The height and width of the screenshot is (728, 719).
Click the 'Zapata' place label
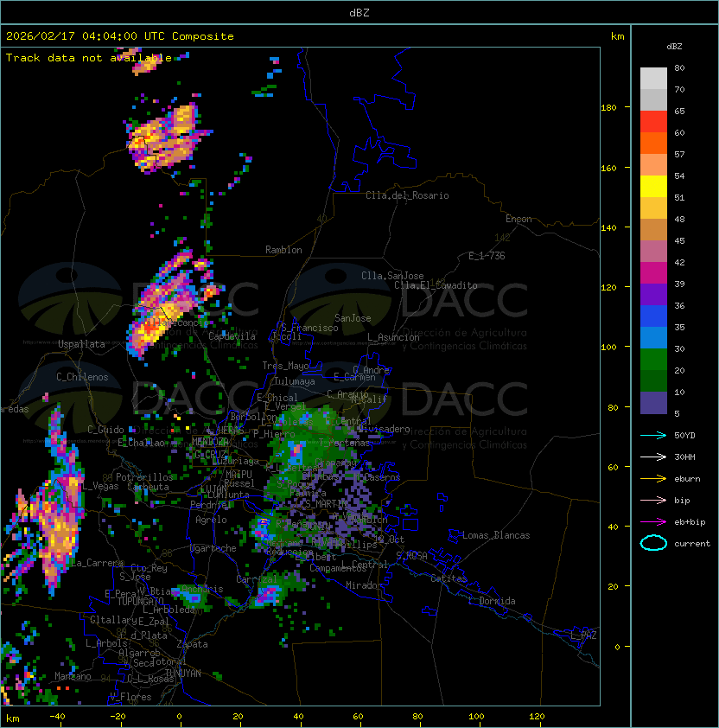[192, 644]
